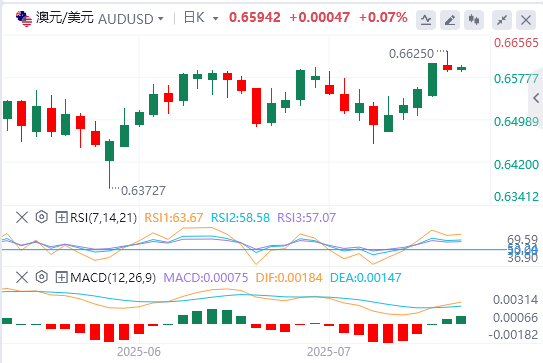Remove the MACD indicator panel
Image resolution: width=543 pixels, height=363 pixels.
(22, 277)
